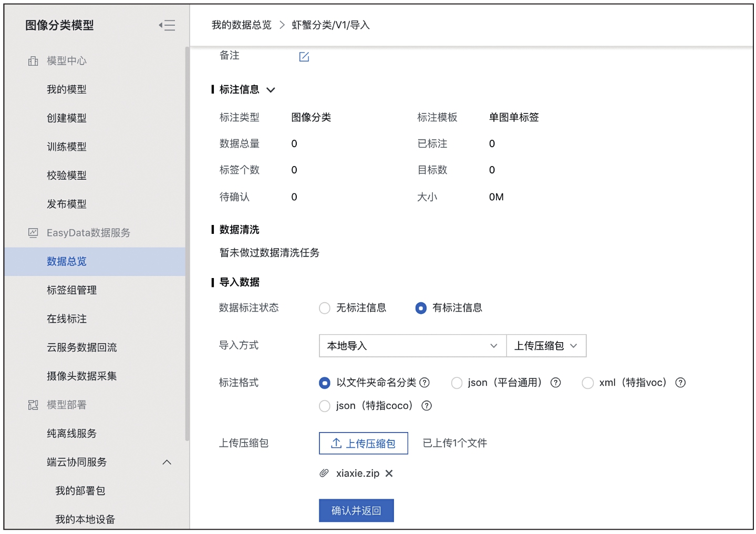The image size is (756, 534).
Task: Open 在线标注 menu item
Action: click(67, 319)
